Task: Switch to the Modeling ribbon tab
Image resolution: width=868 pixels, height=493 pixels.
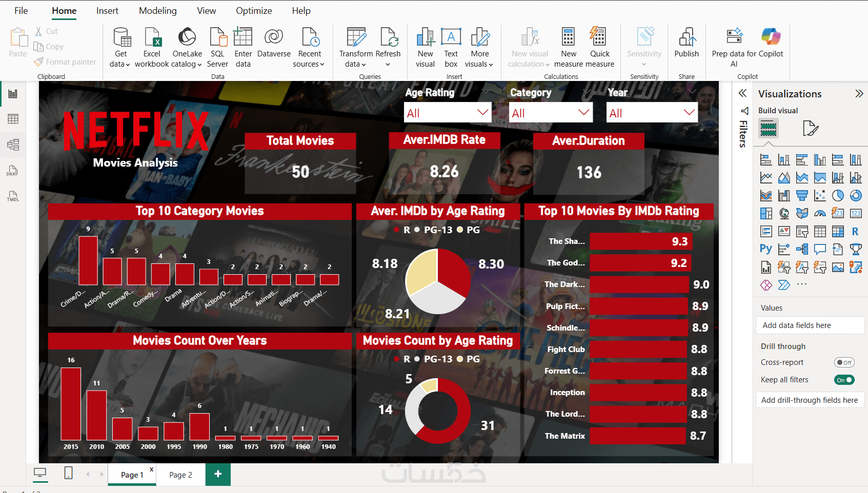Action: 158,11
